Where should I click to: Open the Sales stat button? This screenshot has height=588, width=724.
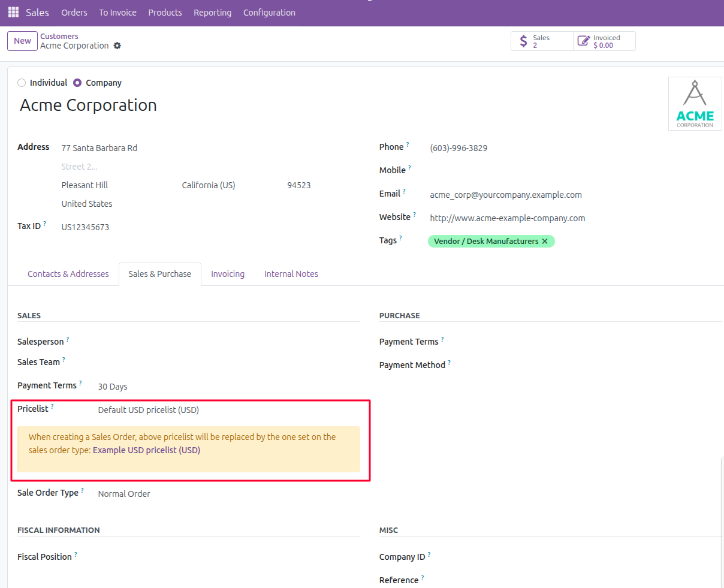pyautogui.click(x=542, y=41)
